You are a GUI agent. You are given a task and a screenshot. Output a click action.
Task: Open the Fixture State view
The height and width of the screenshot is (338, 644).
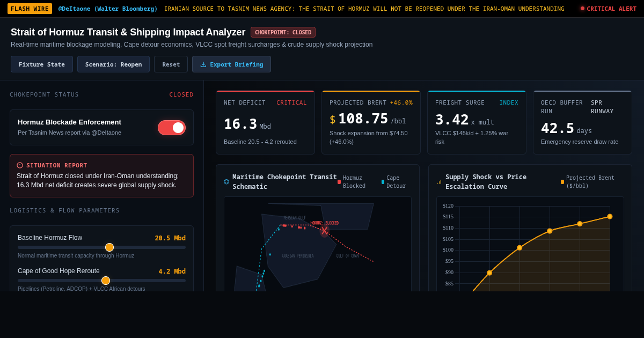(x=42, y=64)
